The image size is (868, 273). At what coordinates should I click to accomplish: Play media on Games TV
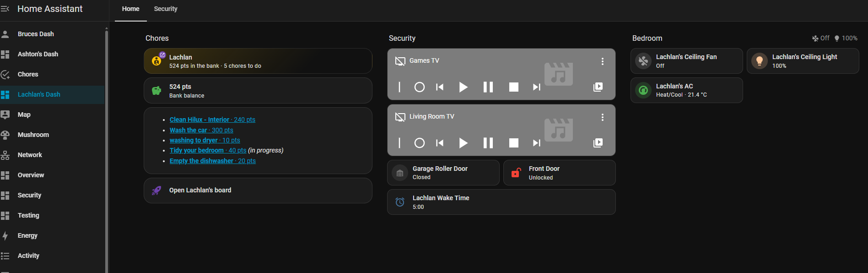coord(463,87)
